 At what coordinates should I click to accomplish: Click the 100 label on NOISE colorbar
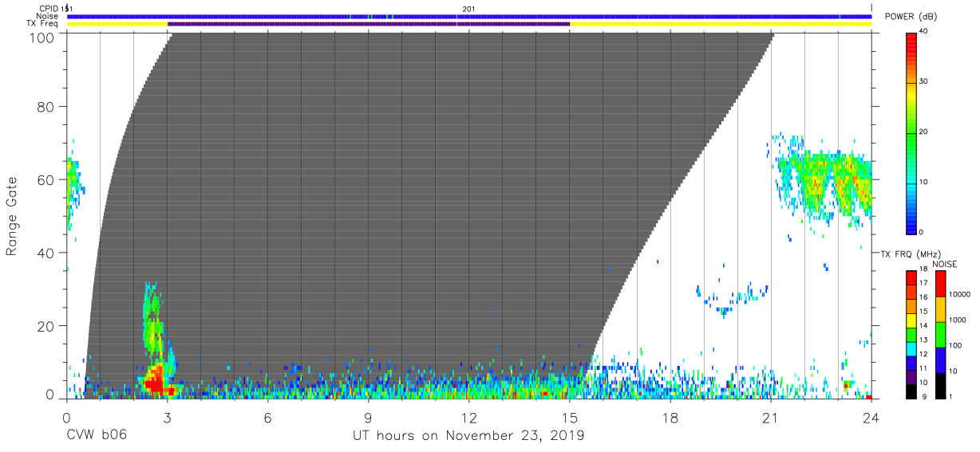[x=955, y=345]
